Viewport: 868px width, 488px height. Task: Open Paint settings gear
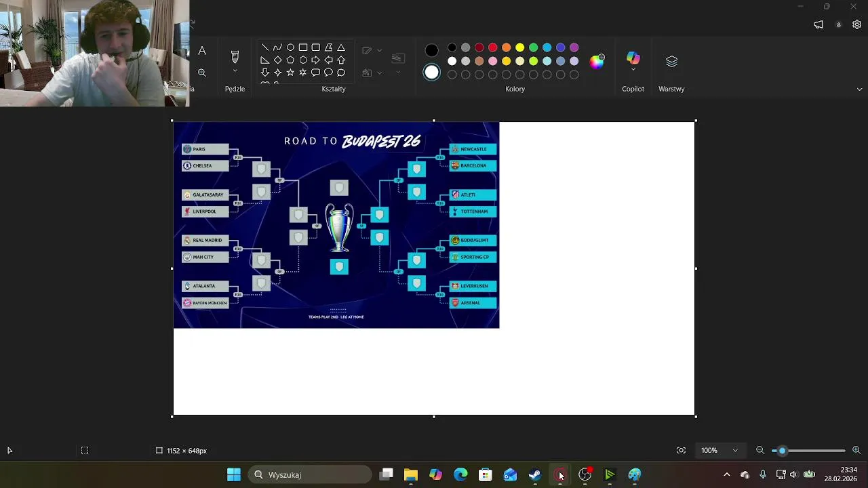pyautogui.click(x=856, y=24)
